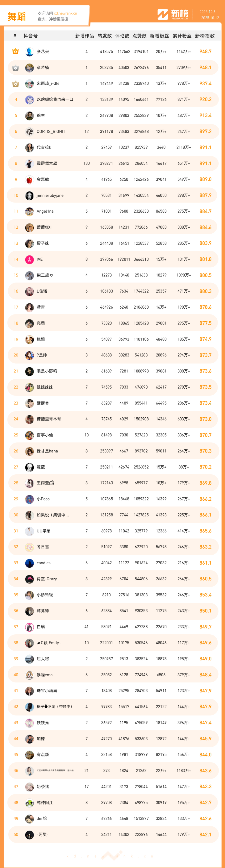Click the 点赞数 column header

140,36
